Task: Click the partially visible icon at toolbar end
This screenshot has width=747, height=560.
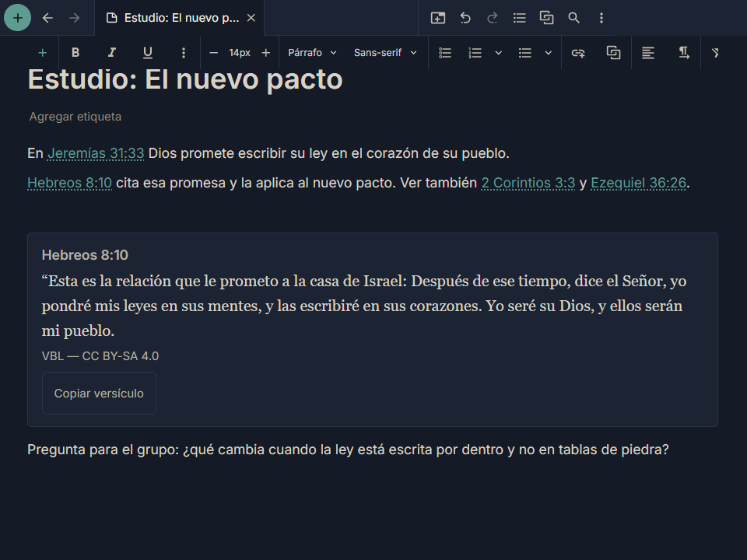Action: point(714,53)
